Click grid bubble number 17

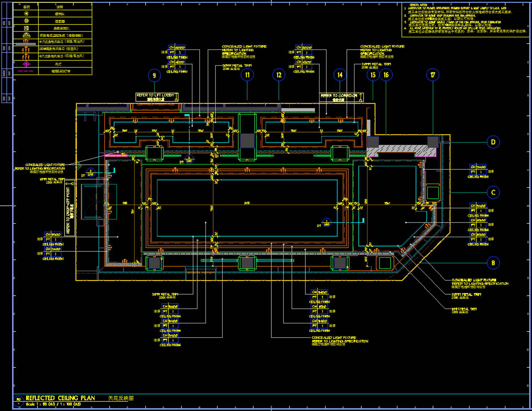tap(432, 75)
